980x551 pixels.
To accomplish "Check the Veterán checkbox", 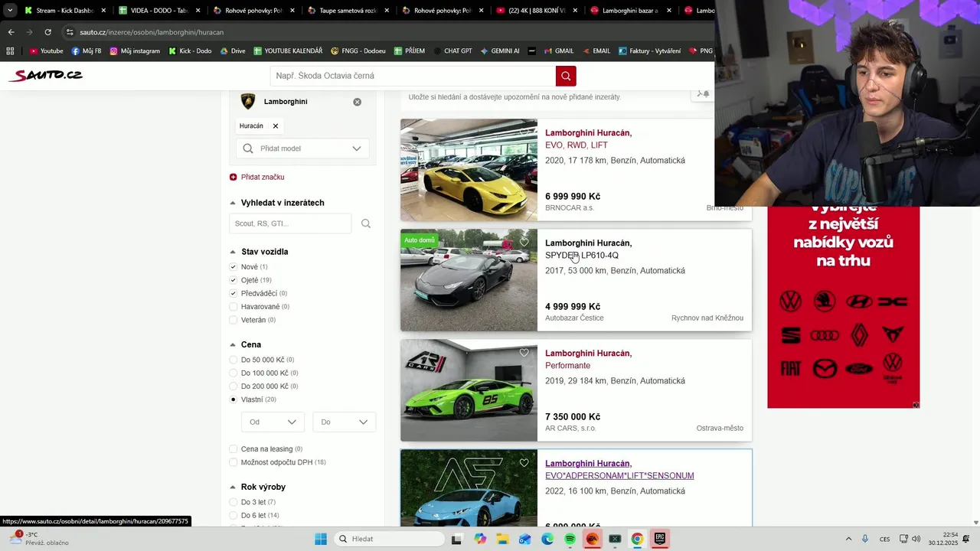I will click(234, 320).
